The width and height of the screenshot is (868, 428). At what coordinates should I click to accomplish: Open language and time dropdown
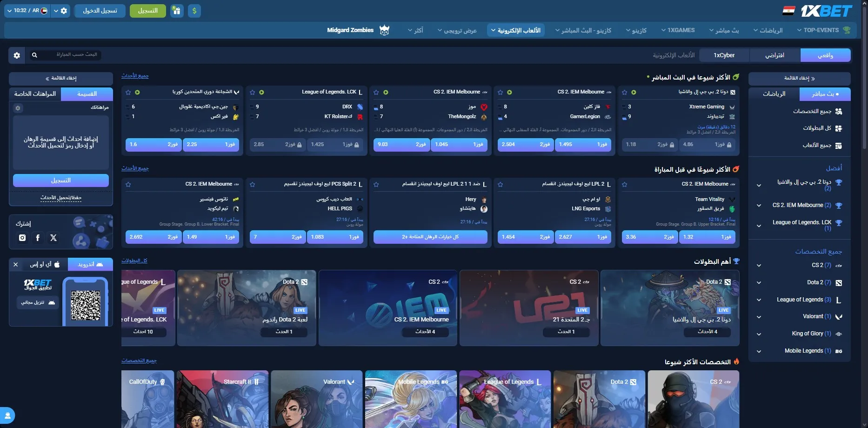click(27, 11)
